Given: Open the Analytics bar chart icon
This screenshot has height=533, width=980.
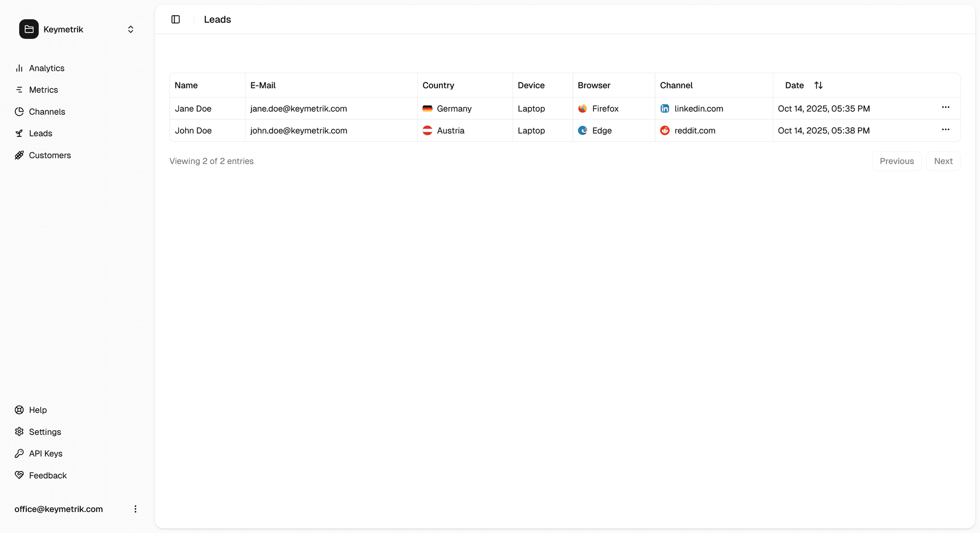Looking at the screenshot, I should pos(19,68).
